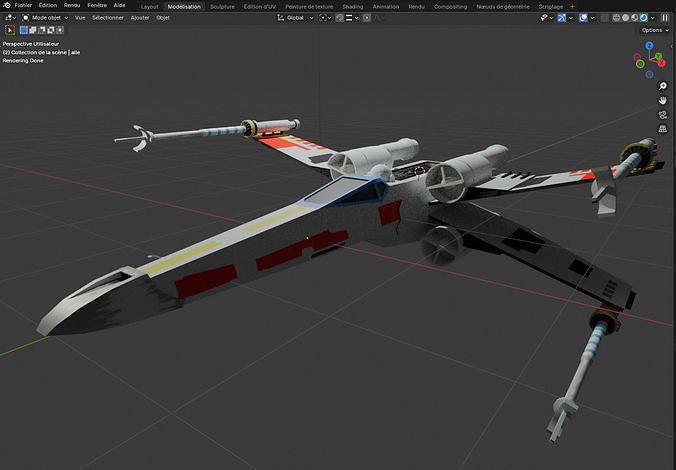Select rendered viewport shading

pos(644,18)
